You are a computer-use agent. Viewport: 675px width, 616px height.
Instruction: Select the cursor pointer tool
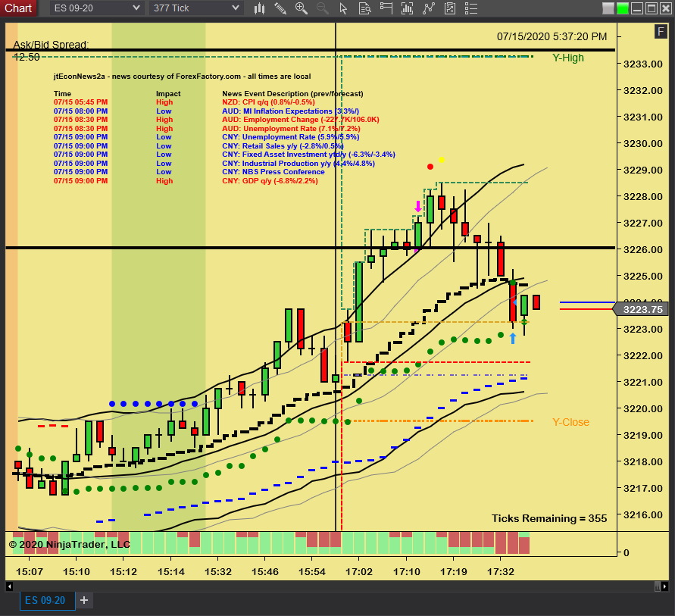(343, 8)
